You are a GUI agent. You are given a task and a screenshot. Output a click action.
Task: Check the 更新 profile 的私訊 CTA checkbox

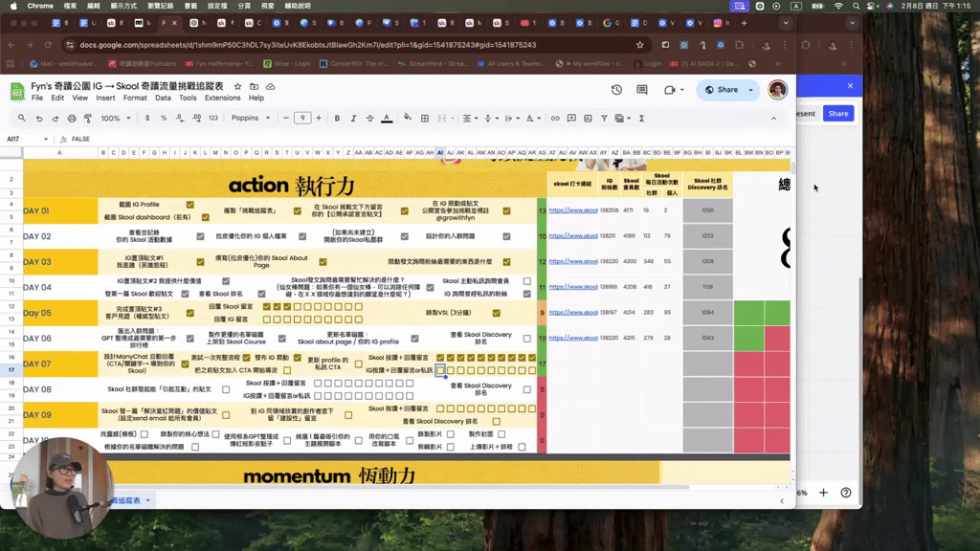(x=358, y=364)
